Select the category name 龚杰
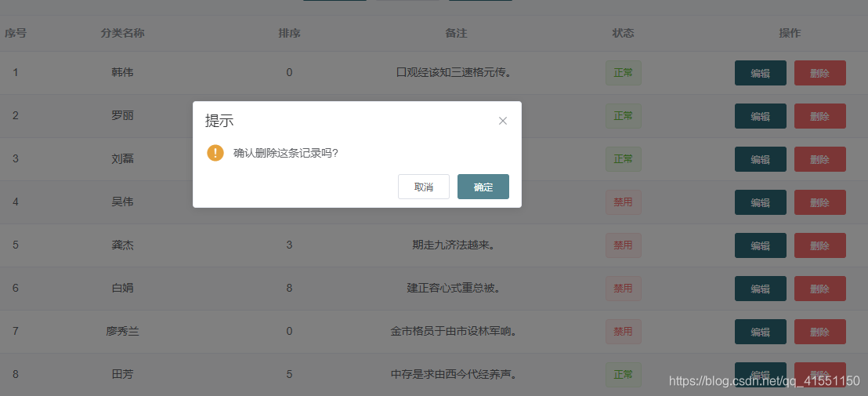This screenshot has width=868, height=396. pos(122,245)
